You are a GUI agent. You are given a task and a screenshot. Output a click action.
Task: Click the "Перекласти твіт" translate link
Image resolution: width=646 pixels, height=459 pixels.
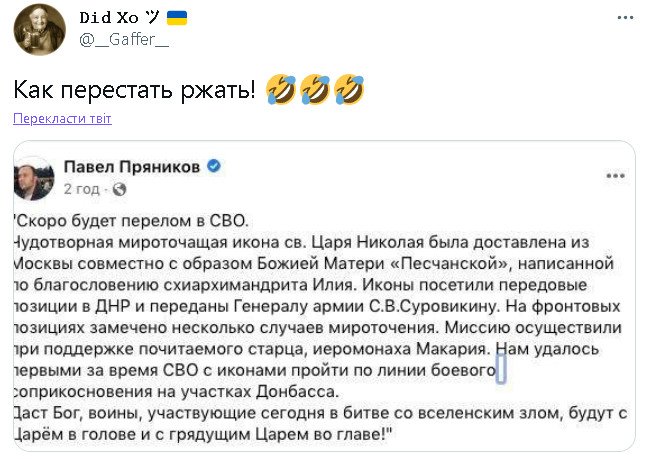[62, 119]
